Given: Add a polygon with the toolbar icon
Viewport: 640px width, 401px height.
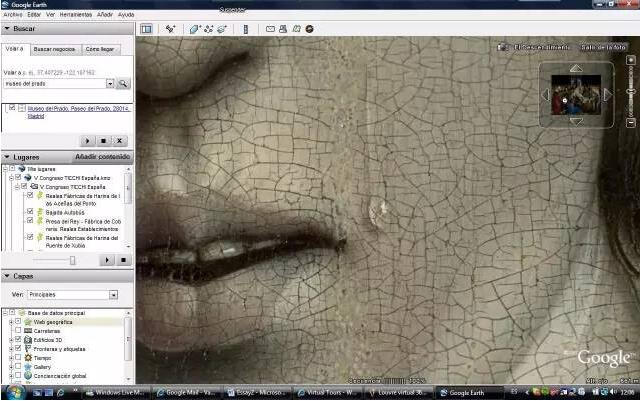Looking at the screenshot, I should point(194,29).
